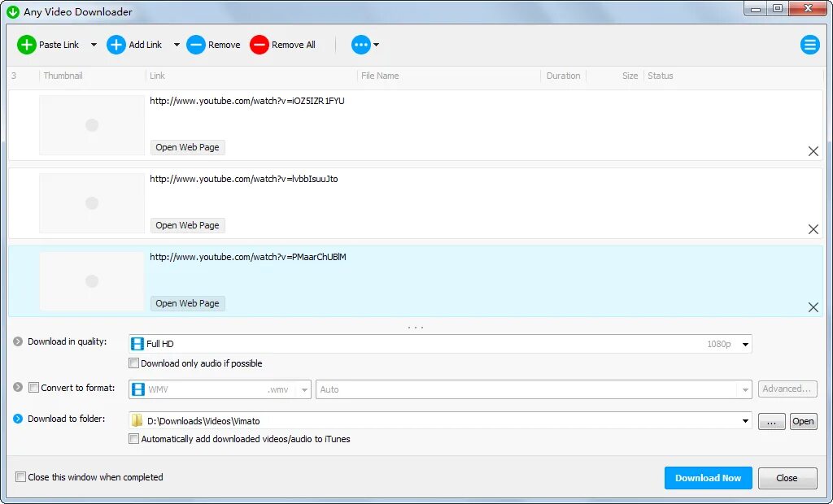Click the three-dot splitter handle below the list
Viewport: 833px width, 504px height.
coord(416,327)
